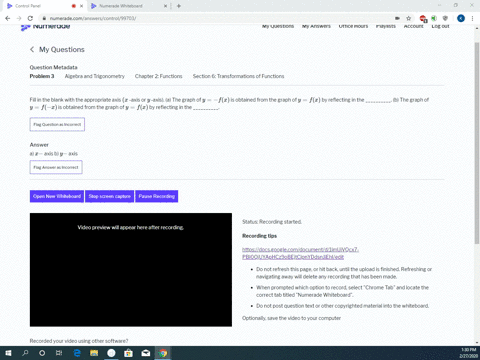Go back using My Questions chevron
Viewport: 480px width, 360px height.
click(x=32, y=49)
